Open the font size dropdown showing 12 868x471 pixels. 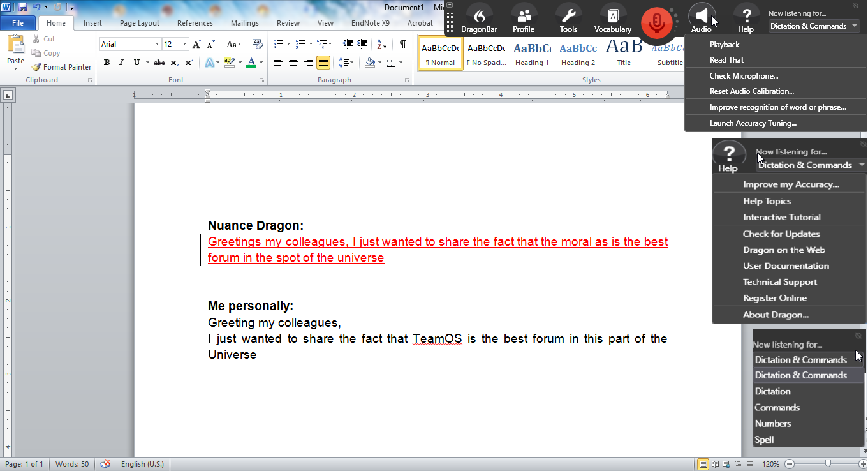pyautogui.click(x=185, y=44)
